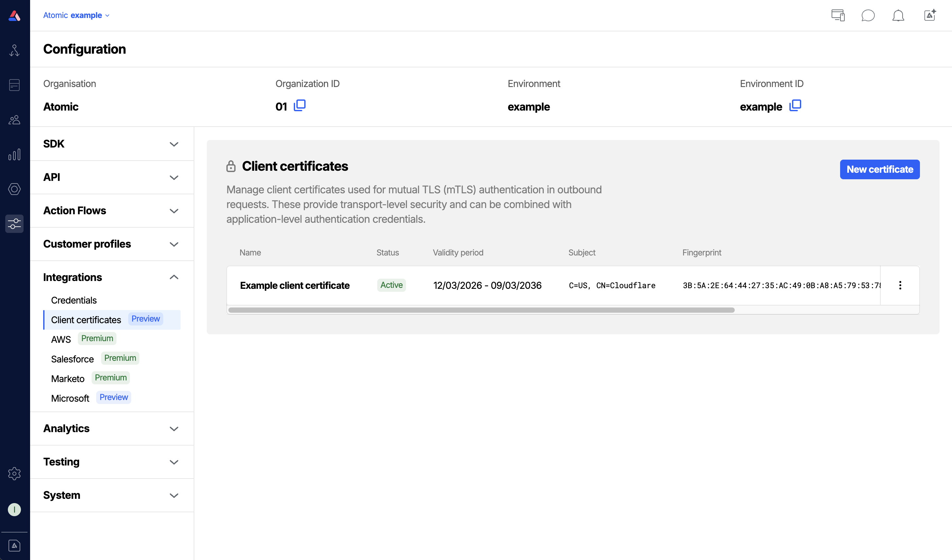Open the Atomic example environment switcher
This screenshot has height=560, width=952.
point(76,15)
